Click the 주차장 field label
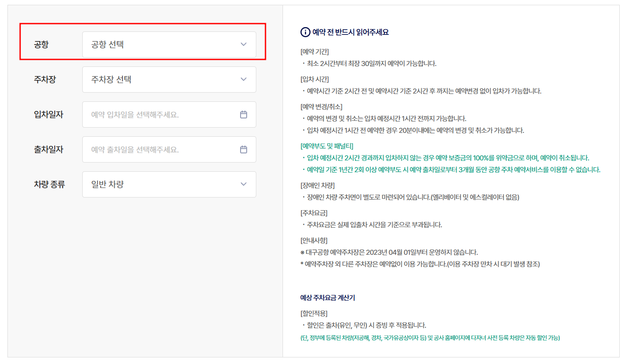625x364 pixels. (x=45, y=80)
